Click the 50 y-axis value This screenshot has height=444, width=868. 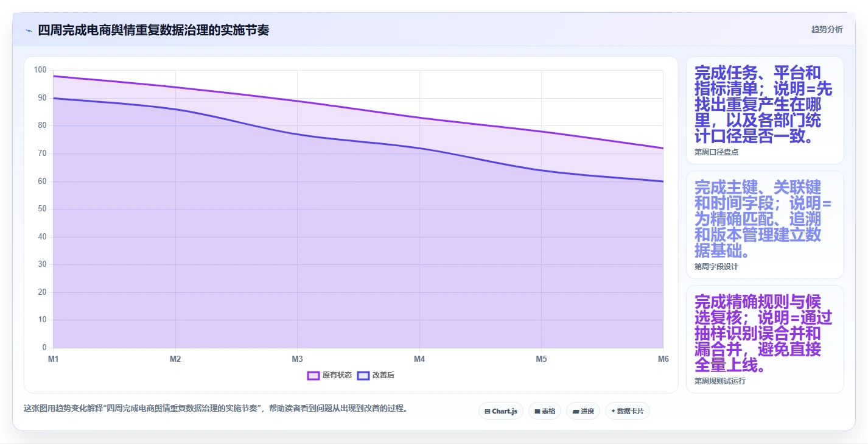coord(42,209)
